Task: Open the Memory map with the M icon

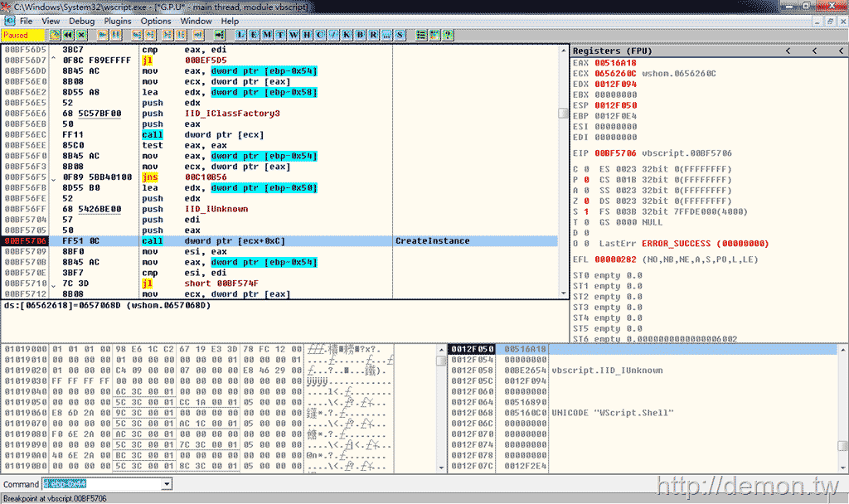Action: [x=265, y=35]
